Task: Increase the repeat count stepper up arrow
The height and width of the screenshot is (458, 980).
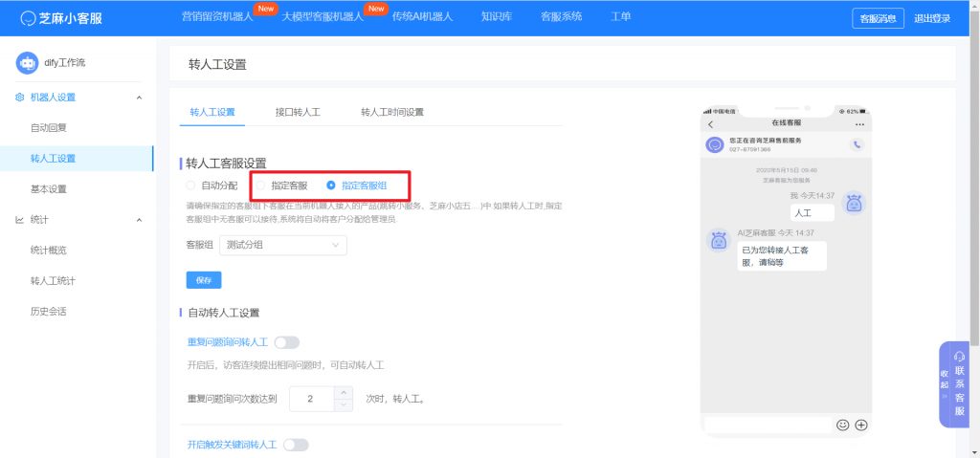Action: click(x=344, y=392)
